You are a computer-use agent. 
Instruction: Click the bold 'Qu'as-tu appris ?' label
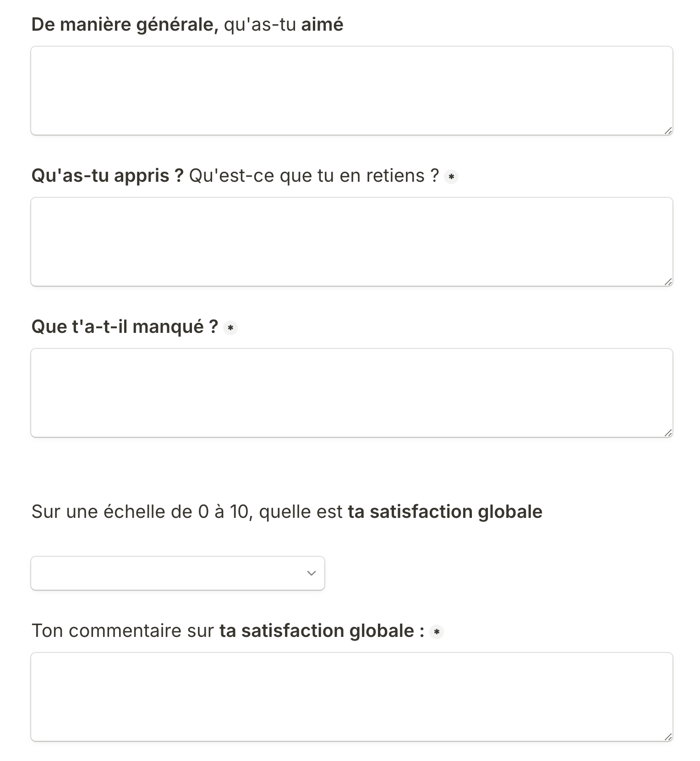[108, 176]
